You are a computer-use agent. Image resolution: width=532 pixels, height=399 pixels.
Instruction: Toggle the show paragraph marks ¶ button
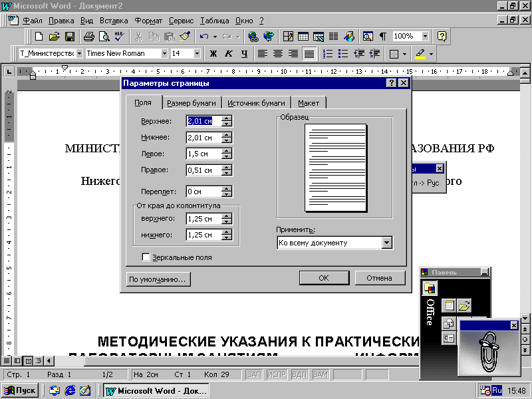(x=383, y=37)
